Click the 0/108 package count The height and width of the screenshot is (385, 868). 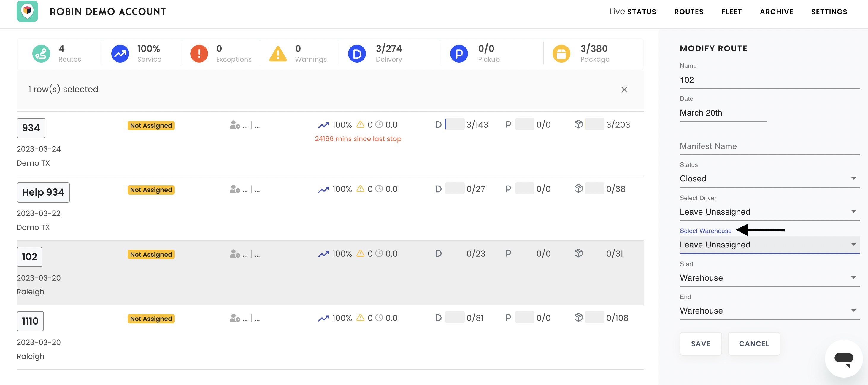(617, 318)
